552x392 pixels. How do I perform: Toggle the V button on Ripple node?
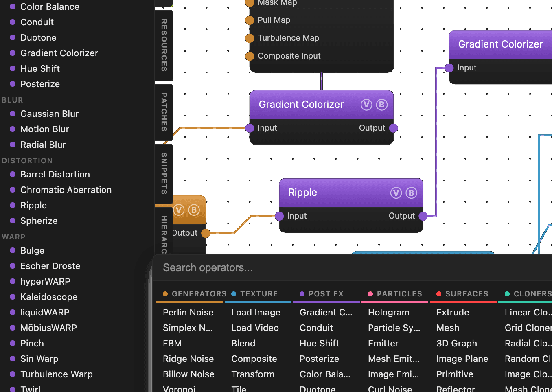[x=396, y=193]
